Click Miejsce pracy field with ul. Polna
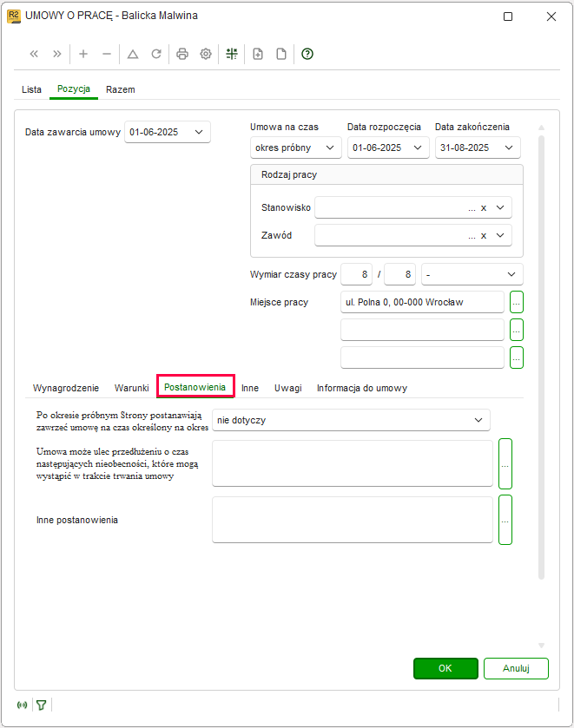The width and height of the screenshot is (574, 728). (x=423, y=302)
